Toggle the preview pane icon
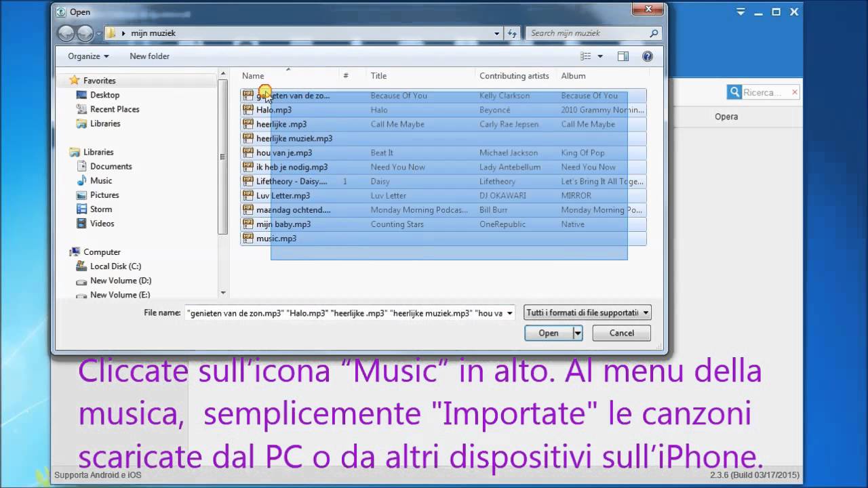Screen dimensions: 868x488 [x=623, y=56]
